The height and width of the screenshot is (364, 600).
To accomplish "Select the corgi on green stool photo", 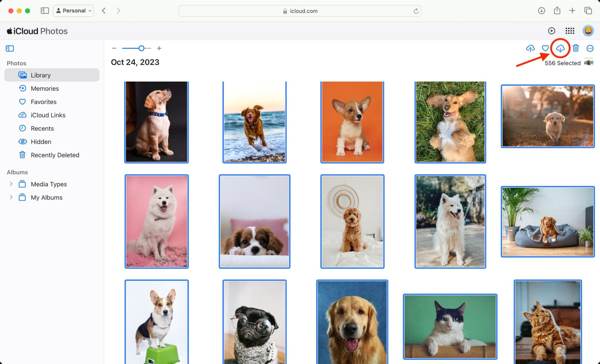I will coord(157,322).
